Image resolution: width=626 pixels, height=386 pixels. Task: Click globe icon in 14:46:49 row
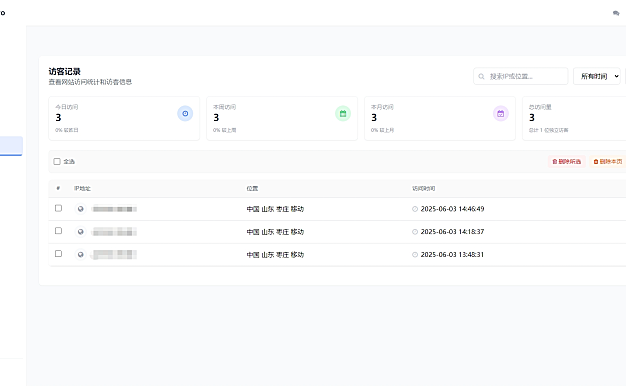(x=81, y=209)
